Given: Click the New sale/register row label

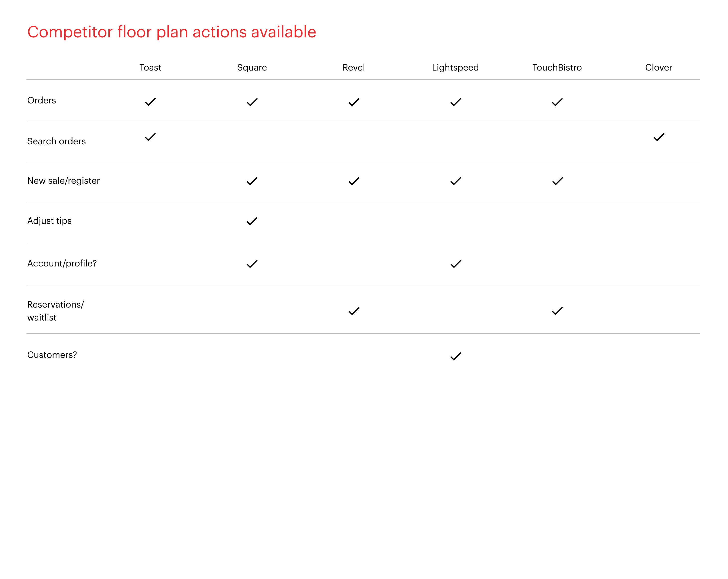Looking at the screenshot, I should tap(64, 181).
